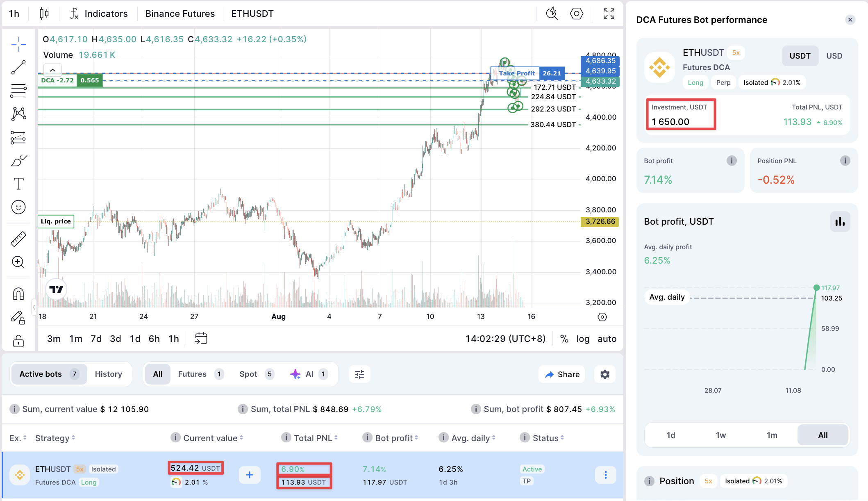This screenshot has width=868, height=501.
Task: Click the Share button
Action: 562,374
